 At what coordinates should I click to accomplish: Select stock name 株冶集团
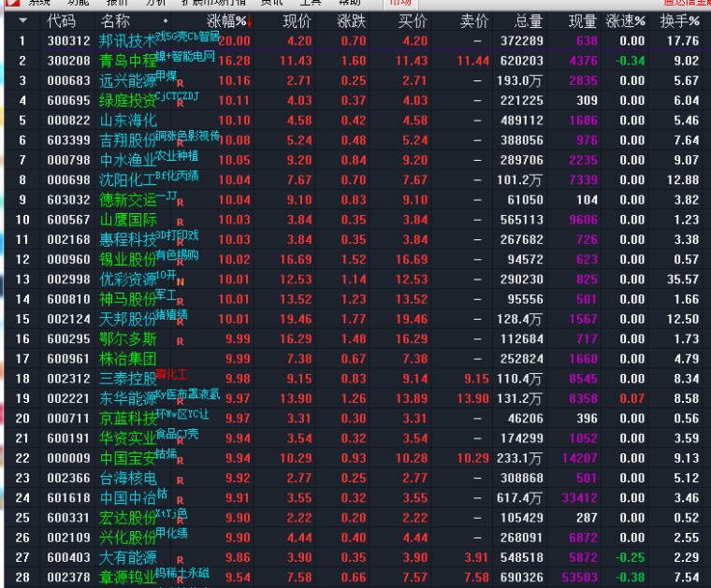(128, 359)
